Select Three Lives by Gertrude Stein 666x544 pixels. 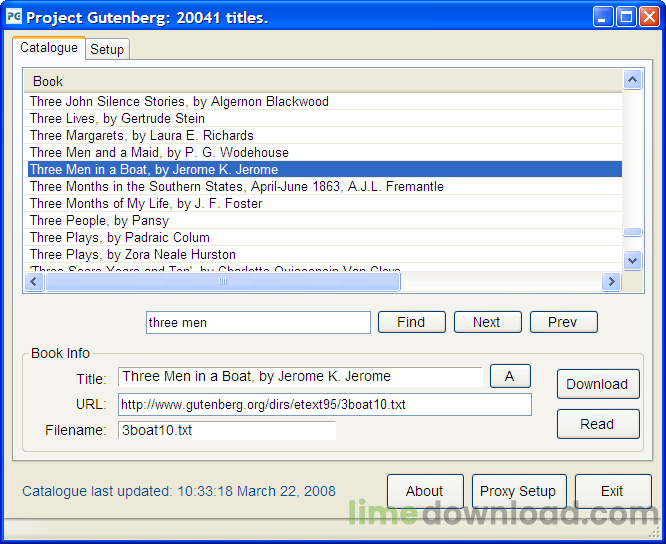[x=117, y=118]
